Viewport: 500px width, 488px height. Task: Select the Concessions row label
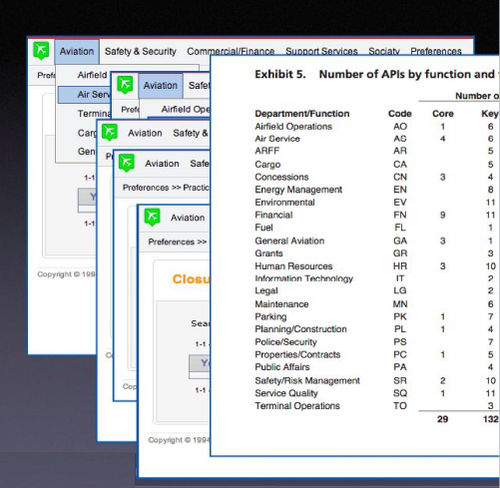[x=282, y=177]
